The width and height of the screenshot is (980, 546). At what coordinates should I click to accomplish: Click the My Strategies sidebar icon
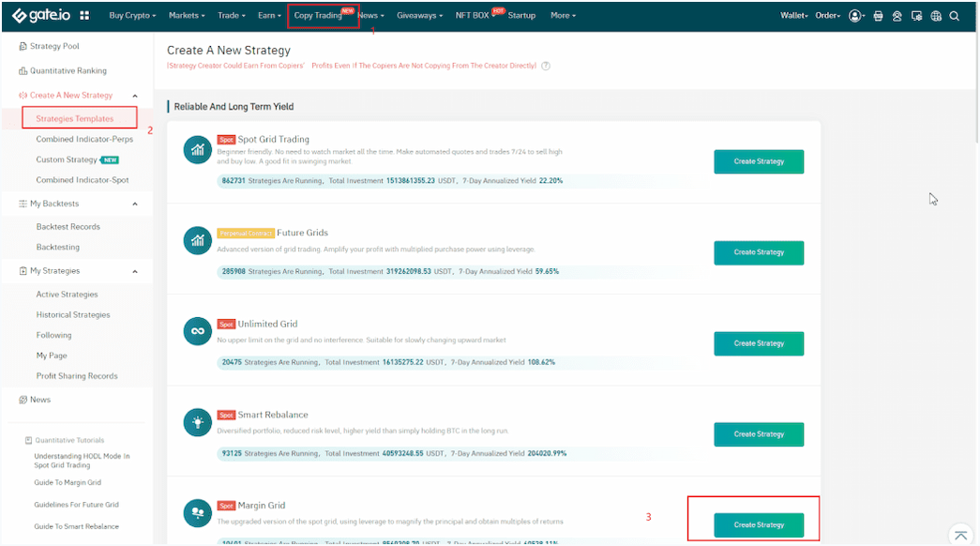(23, 271)
